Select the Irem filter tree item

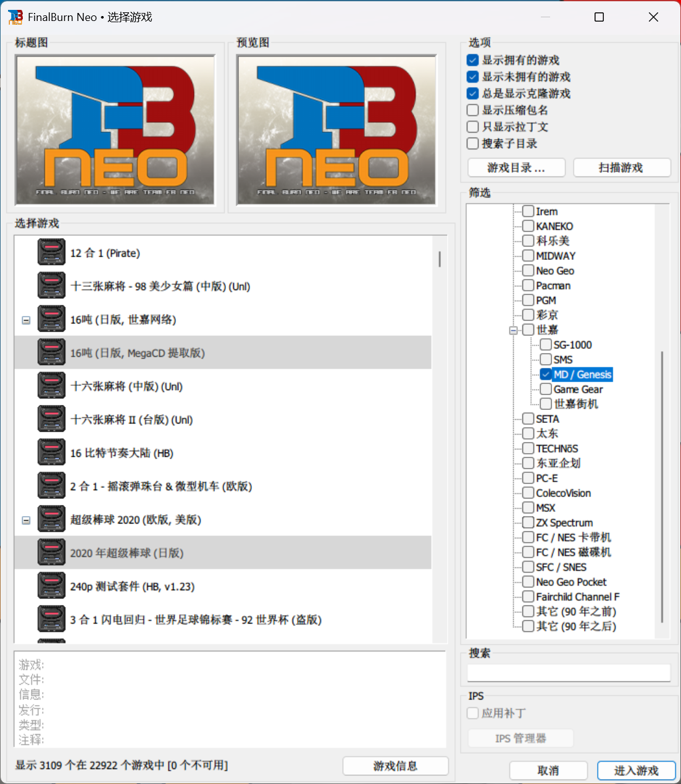[547, 212]
